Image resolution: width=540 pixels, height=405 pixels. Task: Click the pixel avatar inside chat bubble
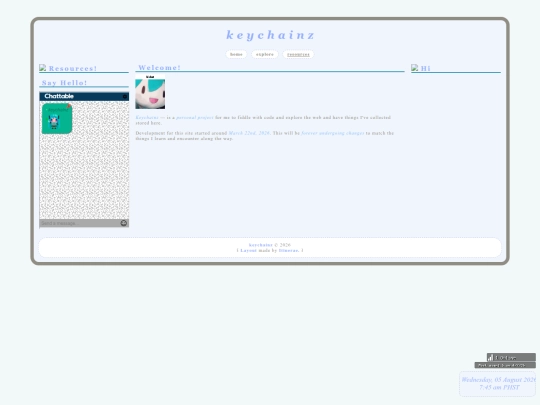pos(54,122)
